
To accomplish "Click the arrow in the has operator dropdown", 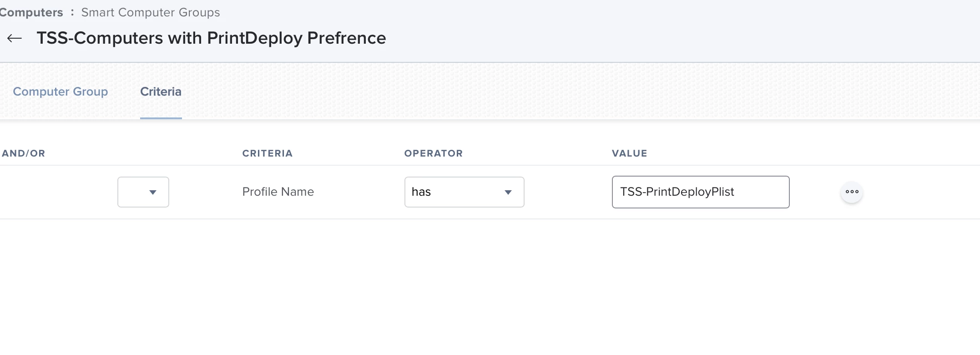I will coord(508,193).
